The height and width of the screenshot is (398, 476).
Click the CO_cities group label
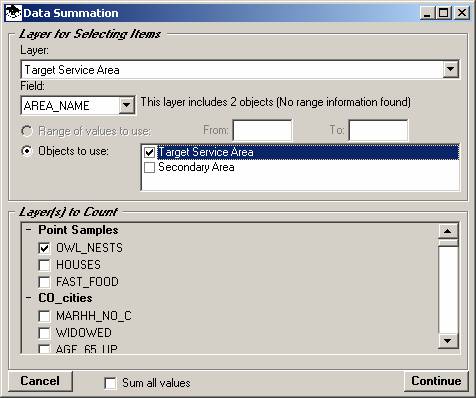pos(65,298)
